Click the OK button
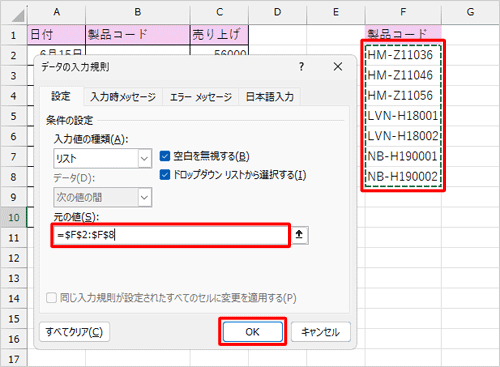500x367 pixels. [x=253, y=332]
